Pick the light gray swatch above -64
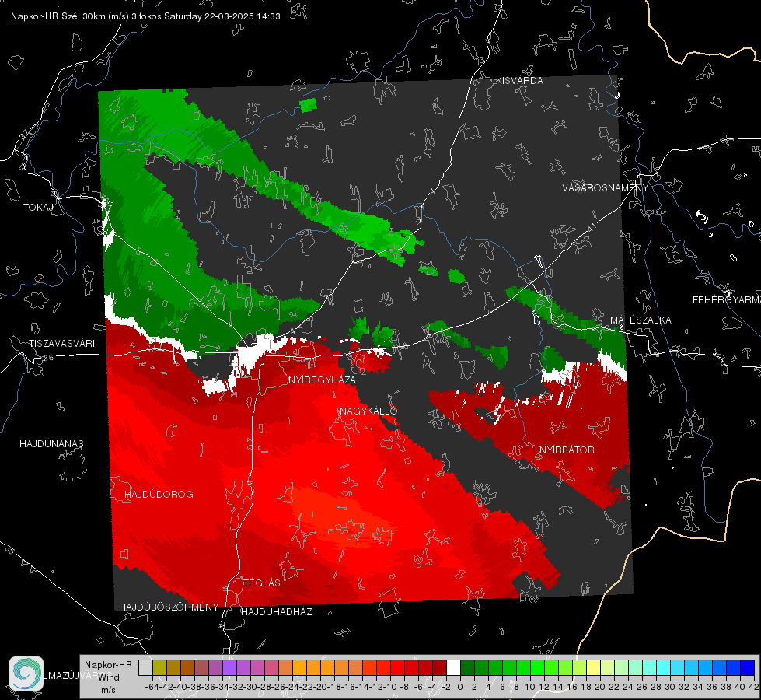Screen dimensions: 761x700 (145, 668)
